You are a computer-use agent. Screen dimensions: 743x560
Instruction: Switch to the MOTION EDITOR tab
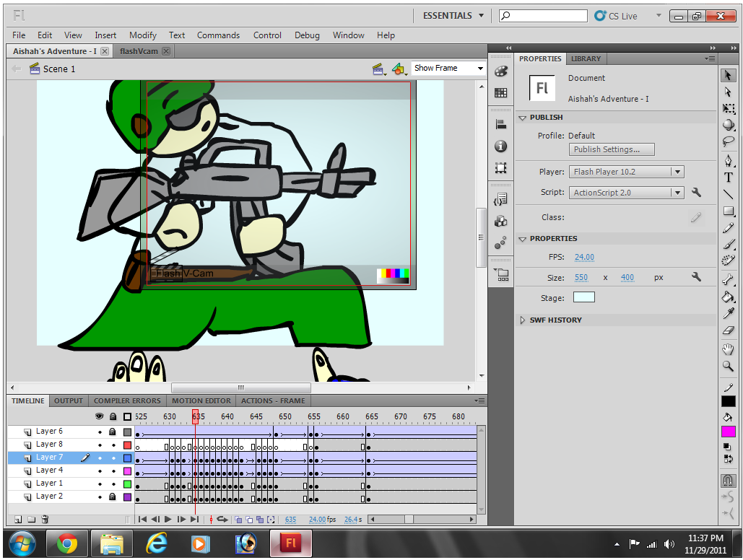(x=201, y=401)
